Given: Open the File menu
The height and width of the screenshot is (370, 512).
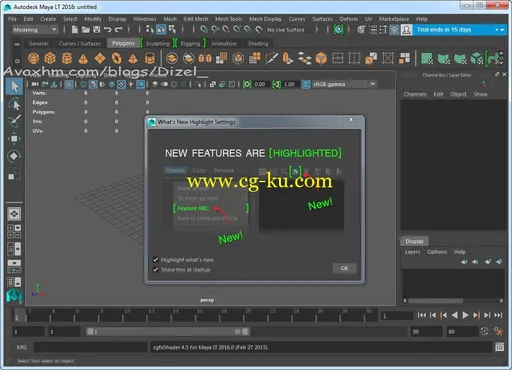Looking at the screenshot, I should [x=12, y=19].
